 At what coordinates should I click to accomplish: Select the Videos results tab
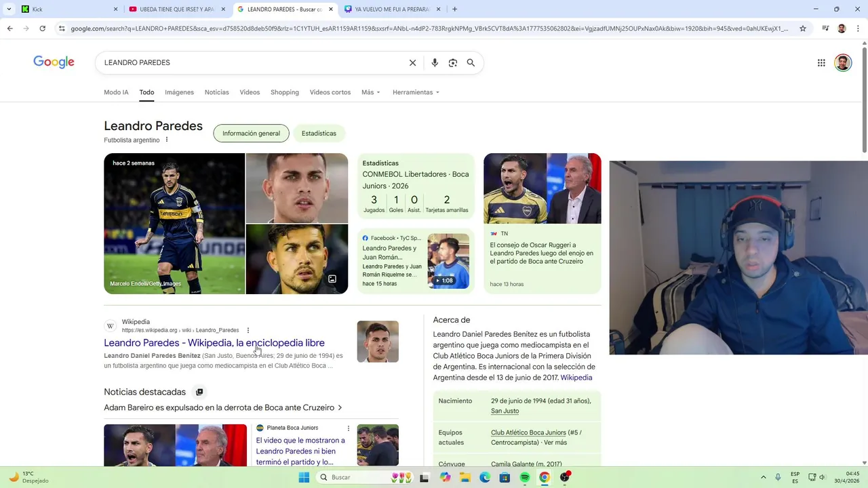tap(250, 92)
